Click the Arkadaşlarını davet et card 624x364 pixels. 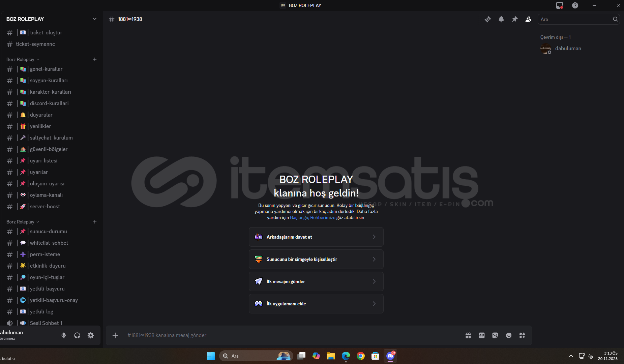[x=316, y=237]
